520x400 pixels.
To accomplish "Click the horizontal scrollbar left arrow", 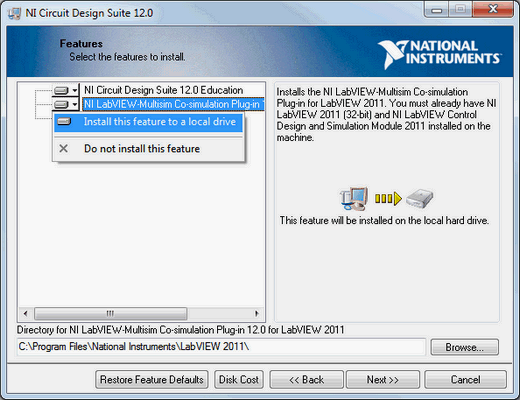I will pyautogui.click(x=25, y=313).
